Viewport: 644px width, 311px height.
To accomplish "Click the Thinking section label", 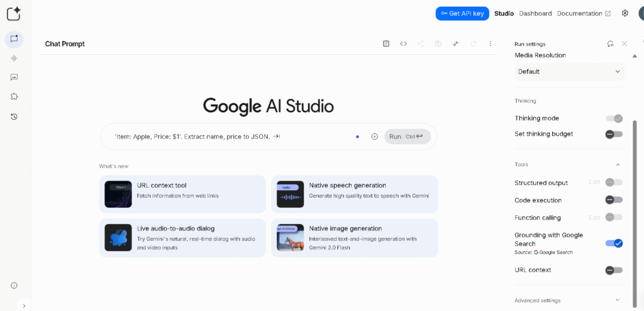I will (x=525, y=101).
